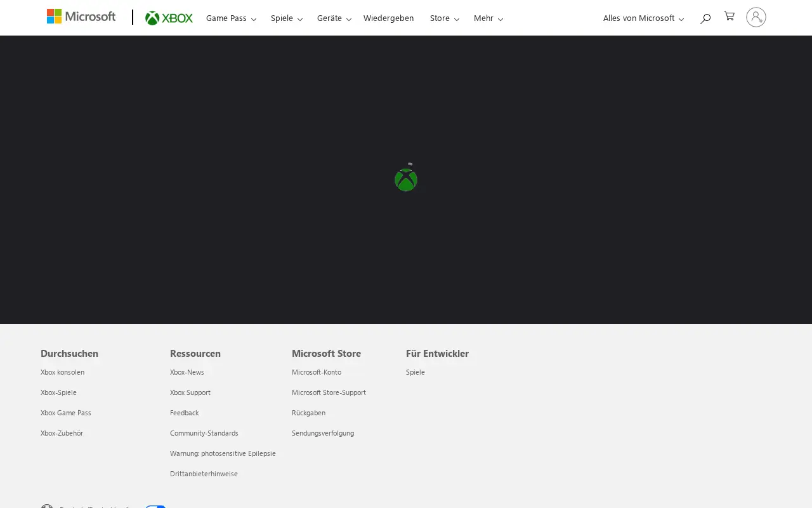
Task: Expand the Spiele dropdown menu
Action: point(287,18)
